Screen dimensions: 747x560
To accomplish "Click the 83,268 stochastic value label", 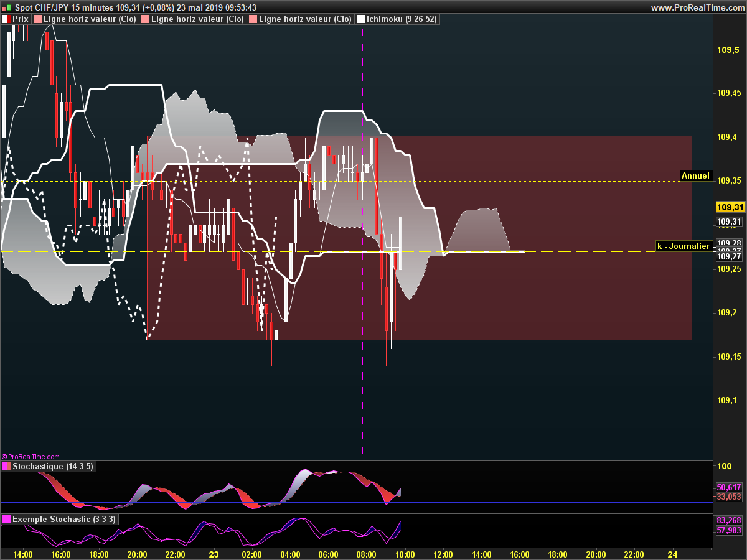I will click(x=729, y=520).
